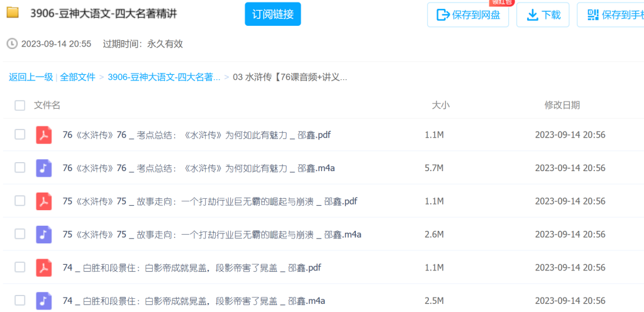Click PDF icon of 75 故事走向 .pdf file
This screenshot has width=644, height=312.
44,201
